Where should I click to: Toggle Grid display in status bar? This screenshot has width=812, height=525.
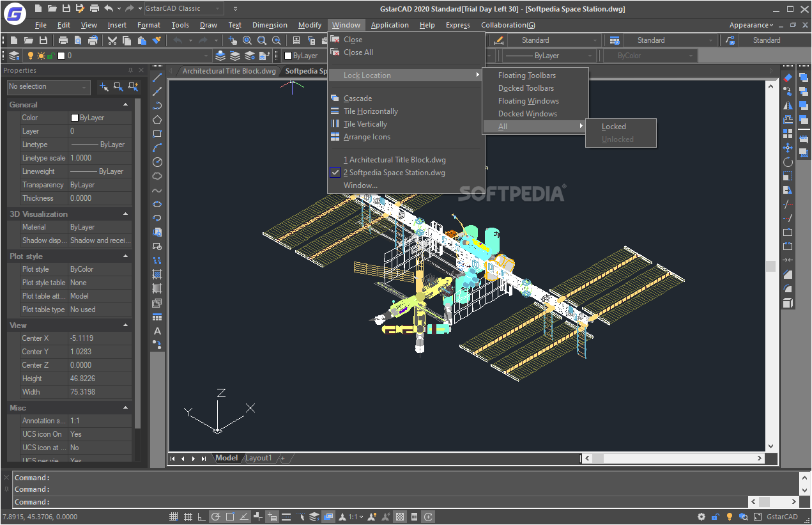click(188, 517)
